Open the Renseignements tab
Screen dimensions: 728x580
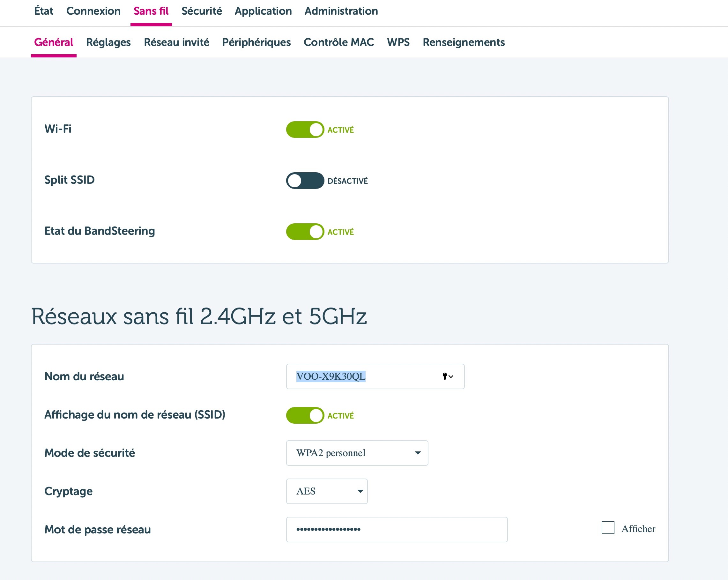[464, 42]
